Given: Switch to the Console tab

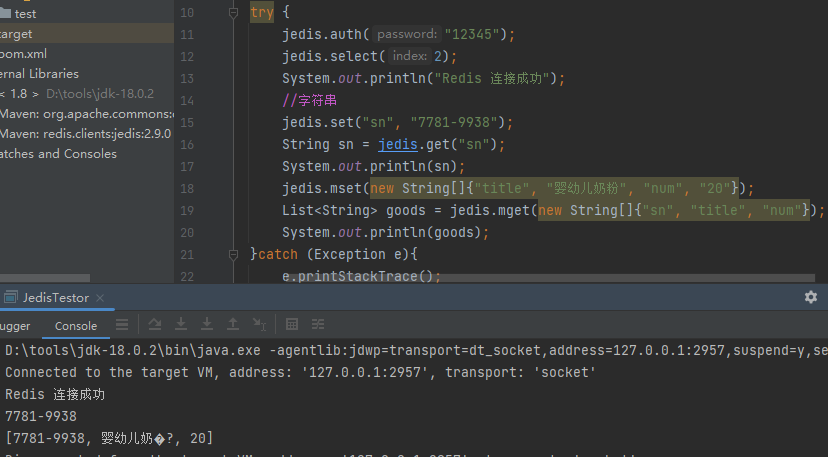Looking at the screenshot, I should click(76, 326).
